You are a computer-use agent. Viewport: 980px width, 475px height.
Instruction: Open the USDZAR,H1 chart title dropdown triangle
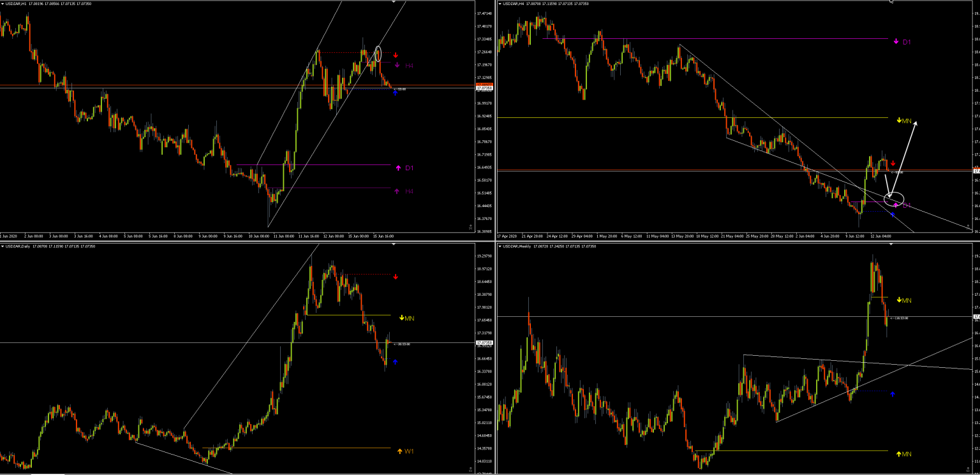3,4
